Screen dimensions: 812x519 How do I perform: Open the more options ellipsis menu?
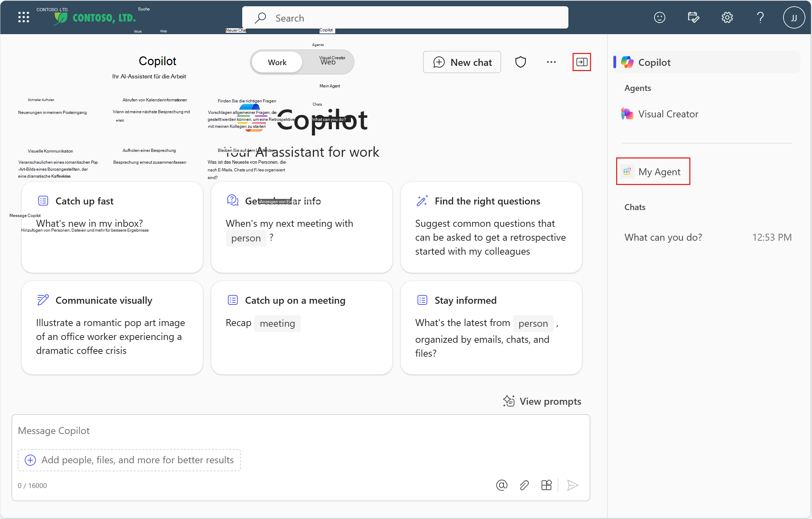(551, 62)
